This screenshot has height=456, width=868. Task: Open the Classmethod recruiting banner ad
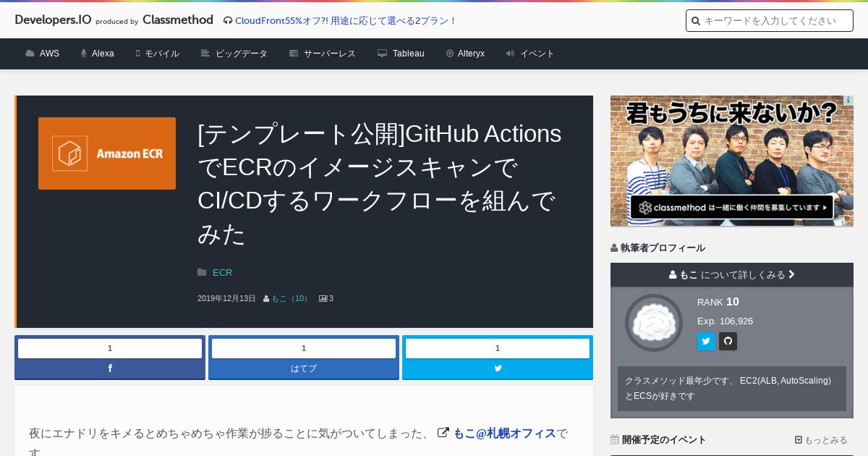point(732,161)
